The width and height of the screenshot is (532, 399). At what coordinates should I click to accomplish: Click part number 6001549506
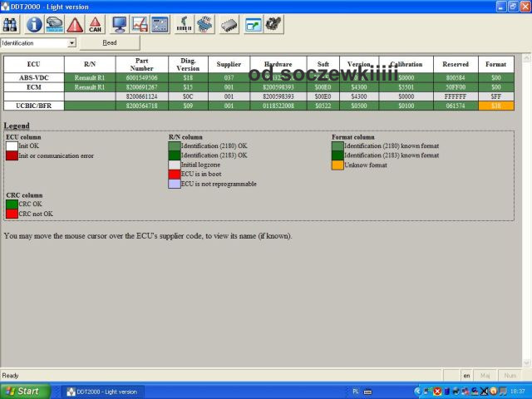(142, 77)
